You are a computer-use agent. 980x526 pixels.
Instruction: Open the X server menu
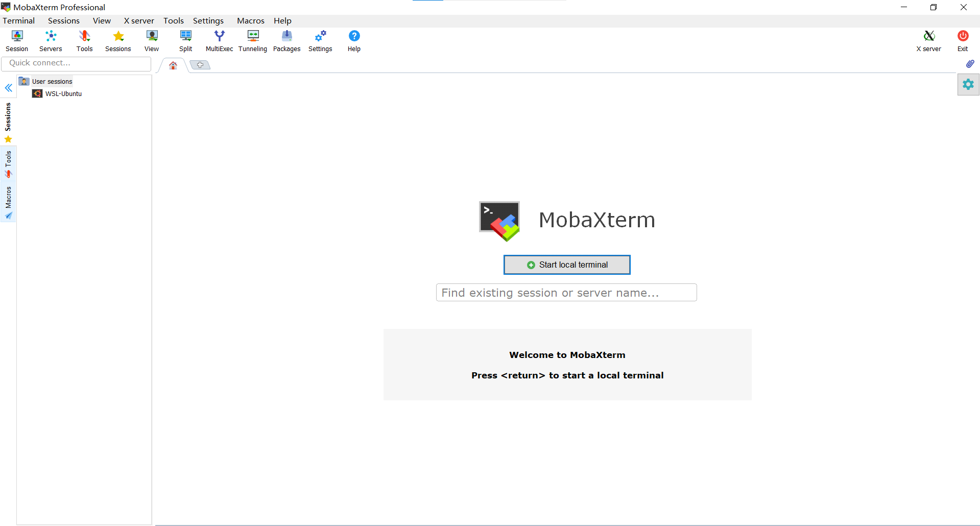[139, 21]
